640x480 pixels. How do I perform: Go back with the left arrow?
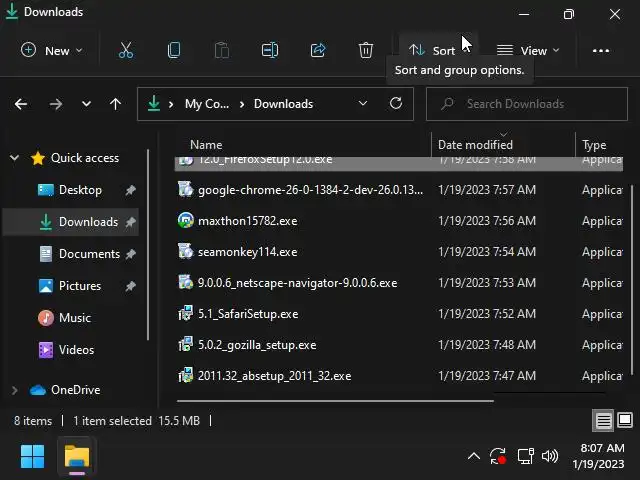pyautogui.click(x=21, y=104)
